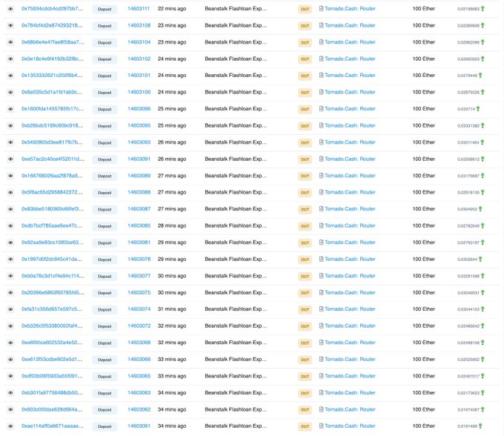
Task: Click '31 mins ago' age cell
Action: click(x=172, y=309)
